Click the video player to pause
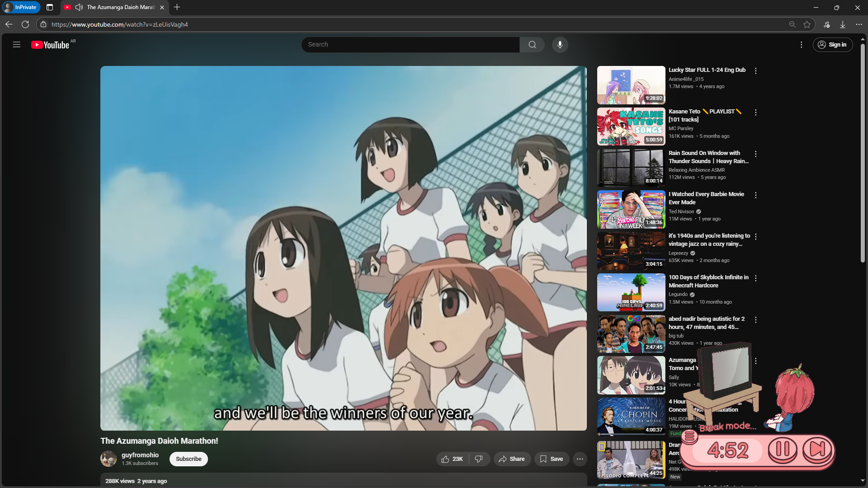868x488 pixels. coord(344,248)
